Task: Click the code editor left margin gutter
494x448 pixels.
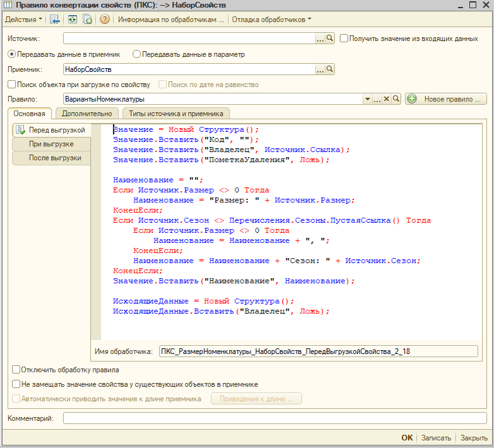Action: tap(96, 232)
